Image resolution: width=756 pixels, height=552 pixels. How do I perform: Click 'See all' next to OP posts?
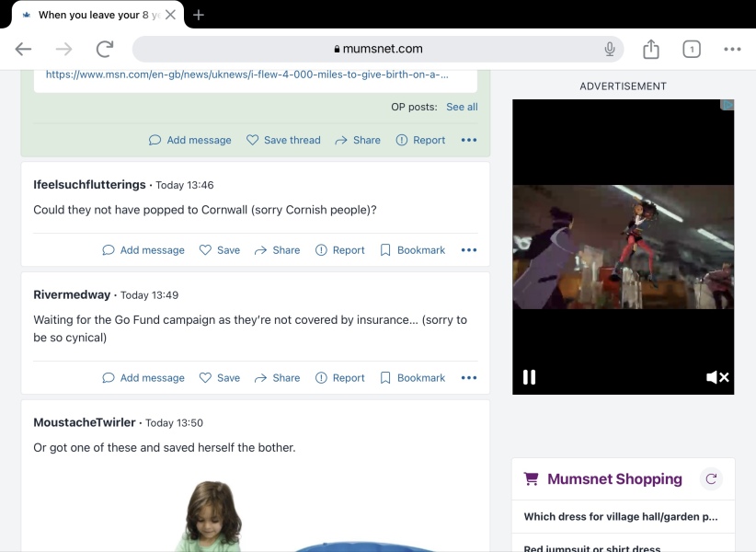[x=462, y=107]
